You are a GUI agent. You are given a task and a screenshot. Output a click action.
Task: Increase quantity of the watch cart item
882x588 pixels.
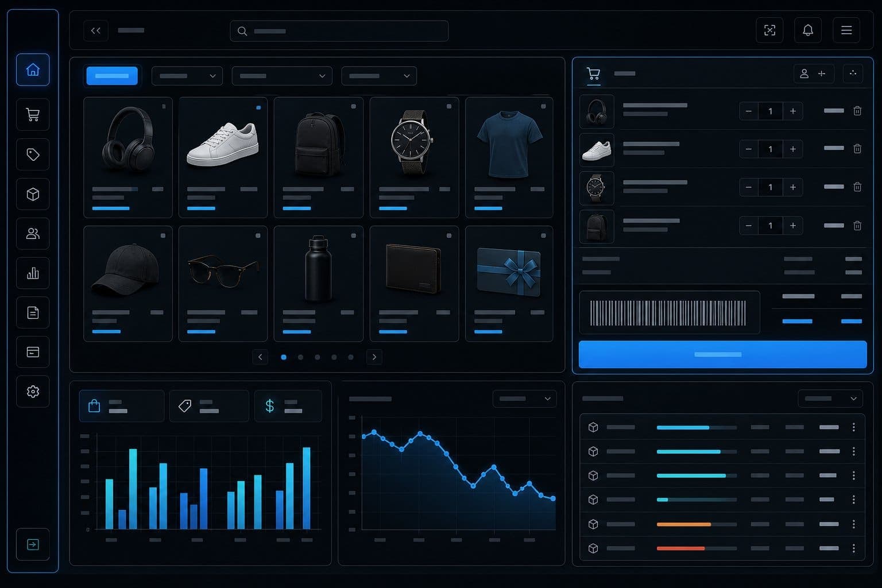pos(792,187)
